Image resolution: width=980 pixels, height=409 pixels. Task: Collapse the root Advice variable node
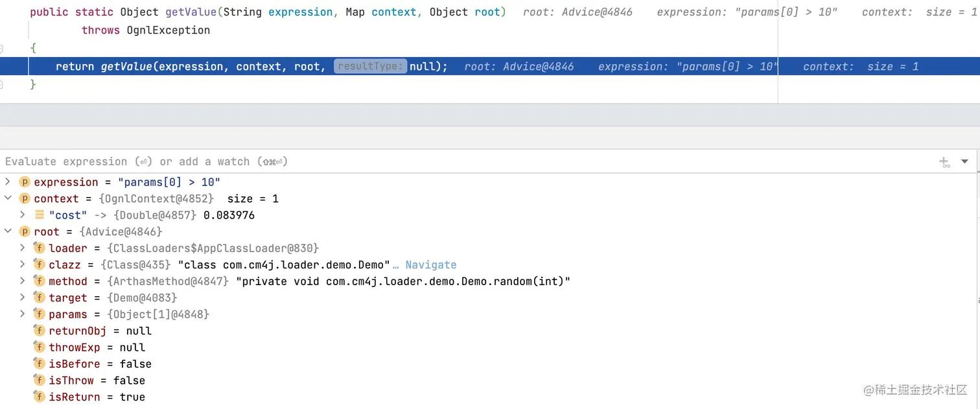(x=8, y=231)
